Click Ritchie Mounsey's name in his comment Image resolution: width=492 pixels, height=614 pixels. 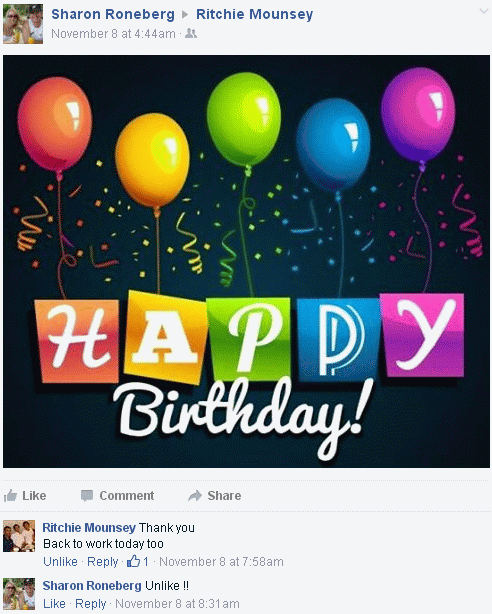coord(89,527)
